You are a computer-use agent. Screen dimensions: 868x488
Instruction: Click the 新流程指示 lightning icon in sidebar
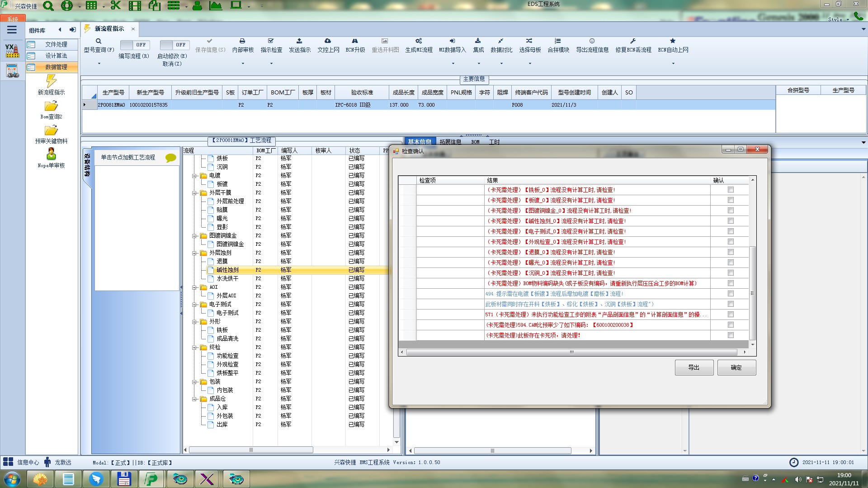[x=51, y=81]
